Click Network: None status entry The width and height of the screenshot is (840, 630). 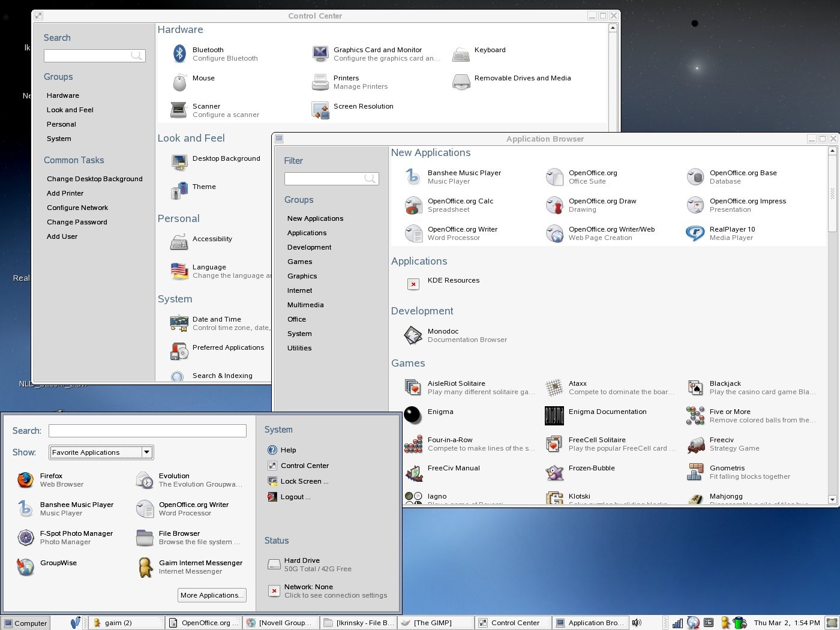click(327, 591)
